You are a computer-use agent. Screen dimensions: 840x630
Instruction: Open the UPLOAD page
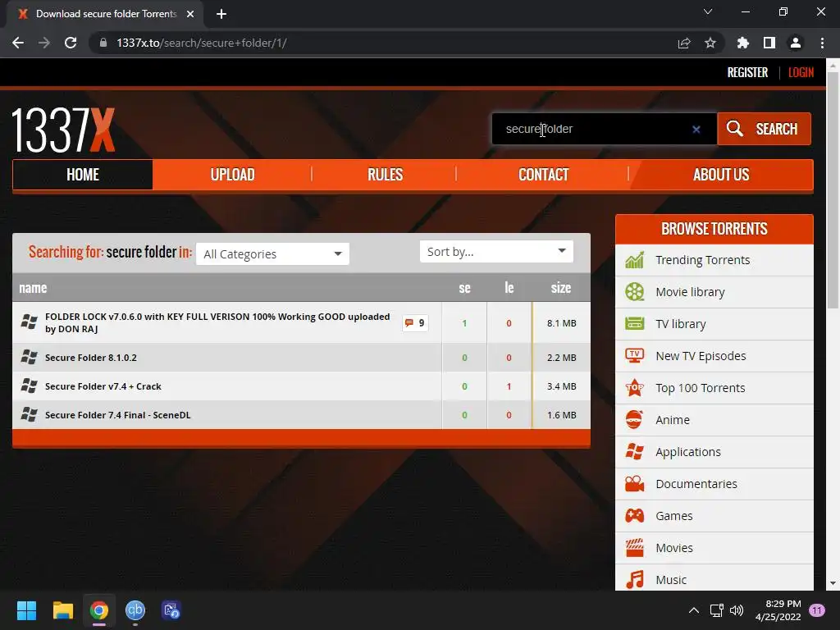click(x=232, y=175)
